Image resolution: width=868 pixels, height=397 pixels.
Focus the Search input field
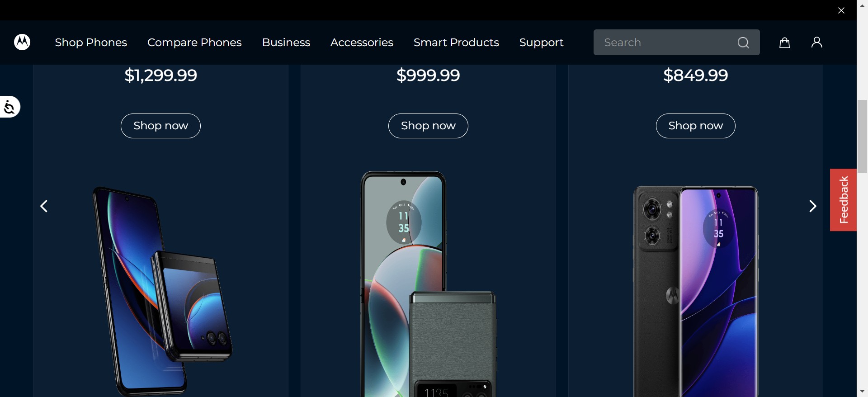coord(665,43)
